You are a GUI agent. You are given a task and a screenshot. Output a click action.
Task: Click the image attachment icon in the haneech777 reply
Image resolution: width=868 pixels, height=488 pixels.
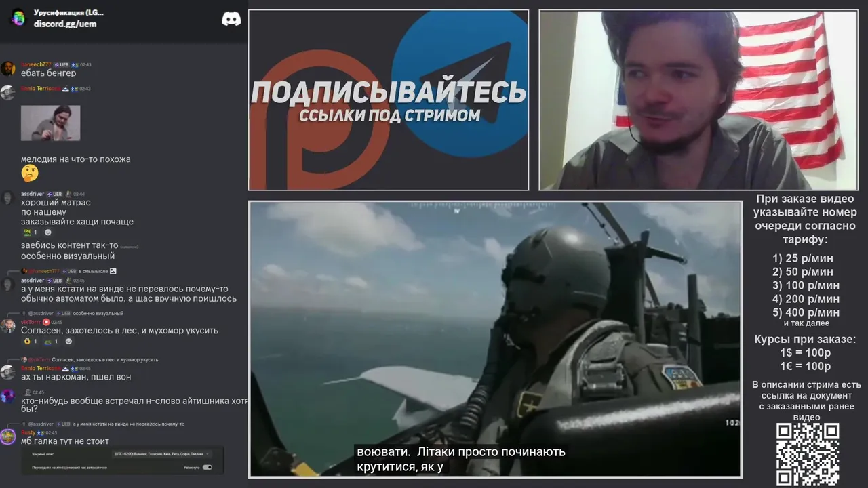point(113,271)
